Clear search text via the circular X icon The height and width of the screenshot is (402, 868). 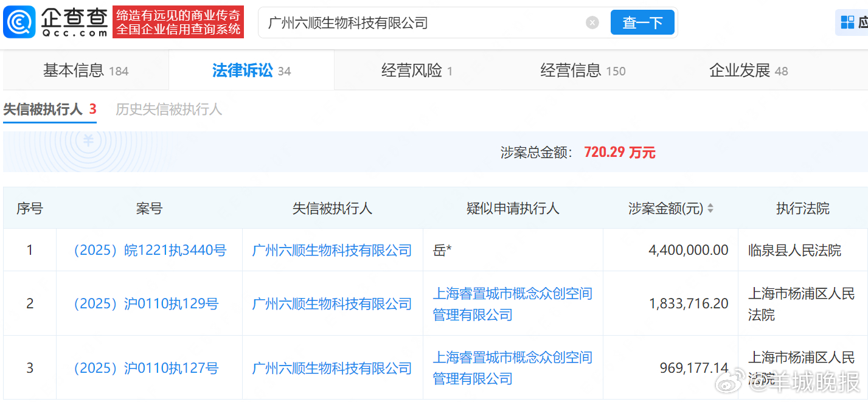591,22
